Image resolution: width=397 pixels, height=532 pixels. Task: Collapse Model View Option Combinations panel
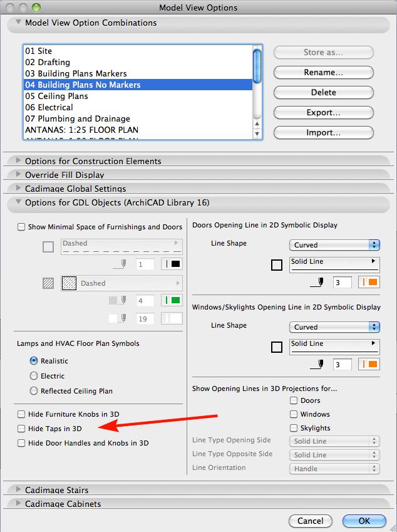pos(19,23)
